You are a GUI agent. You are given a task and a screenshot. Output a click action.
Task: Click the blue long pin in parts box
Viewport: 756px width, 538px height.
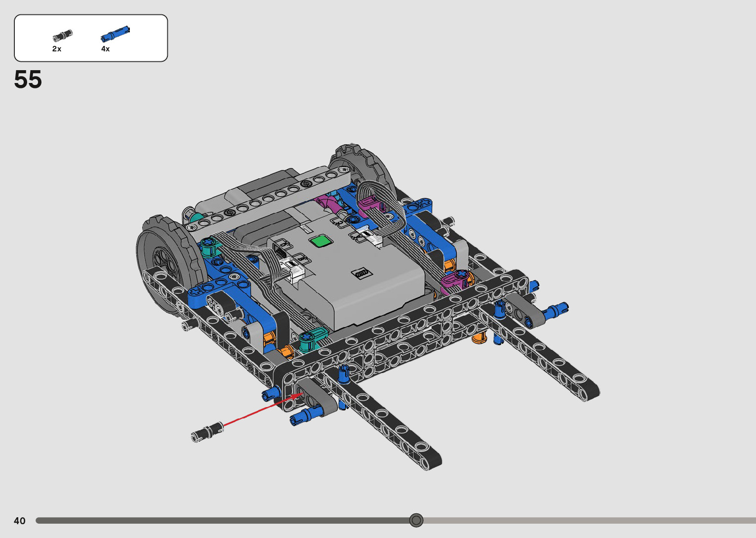tap(115, 34)
